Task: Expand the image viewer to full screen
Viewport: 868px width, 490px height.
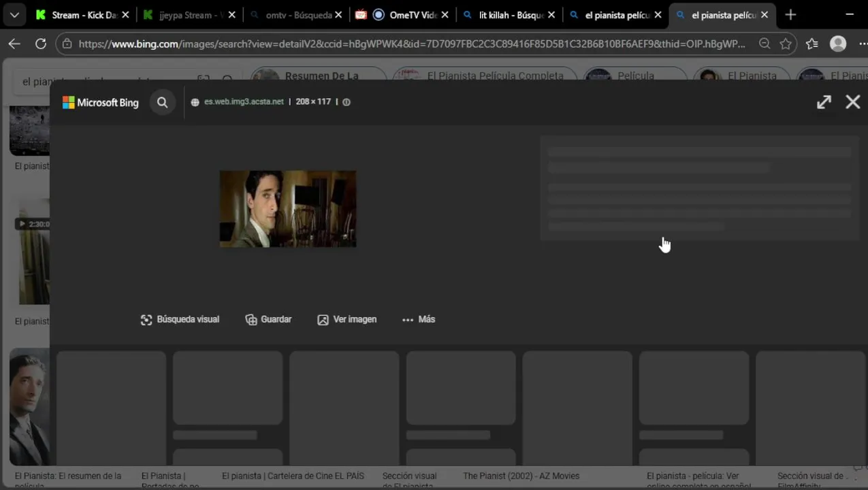Action: coord(824,102)
